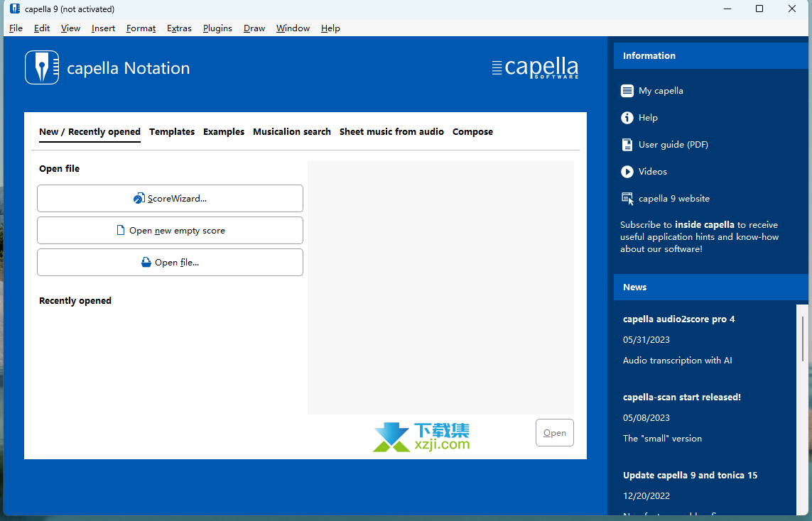Screen dimensions: 812x521
Task: Click the News panel scrollbar
Action: (803, 339)
